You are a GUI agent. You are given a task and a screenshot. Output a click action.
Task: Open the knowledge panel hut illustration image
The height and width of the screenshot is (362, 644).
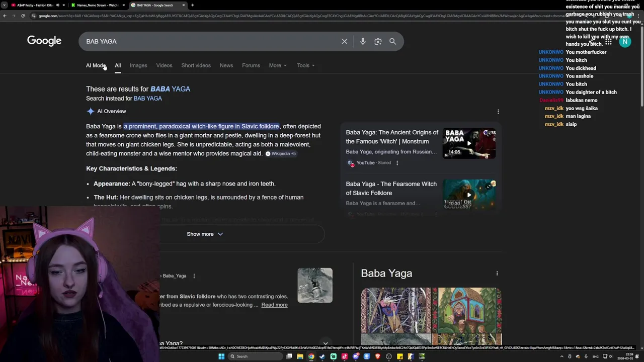click(x=466, y=310)
